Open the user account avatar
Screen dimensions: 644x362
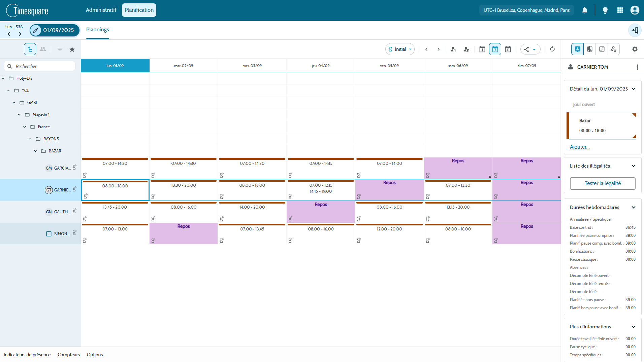[635, 10]
